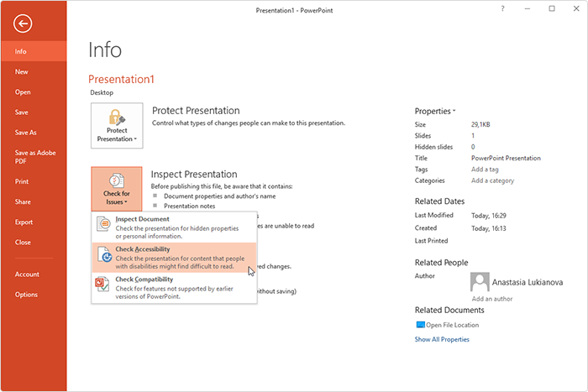
Task: Go to New in the sidebar
Action: 34,71
